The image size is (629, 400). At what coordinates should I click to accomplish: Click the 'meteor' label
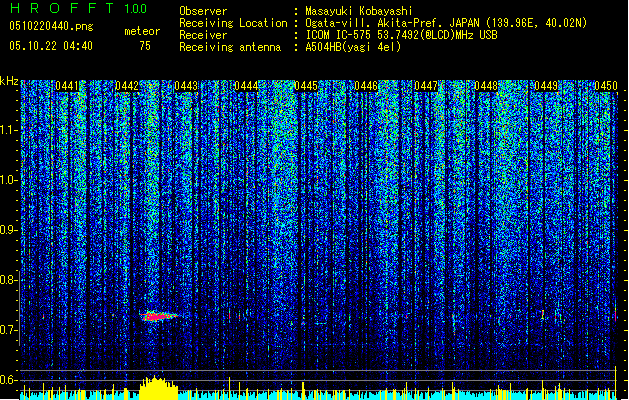(x=142, y=31)
